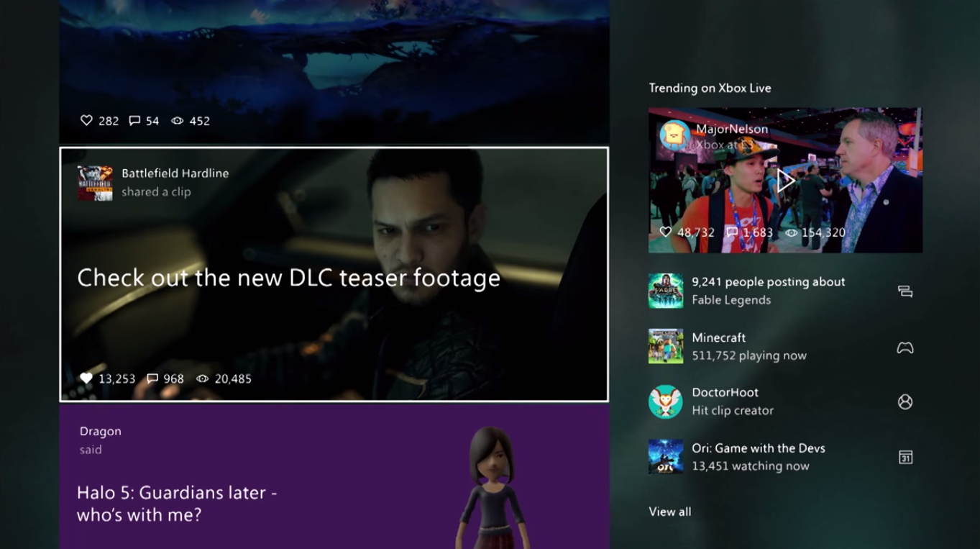The height and width of the screenshot is (549, 980).
Task: Open the Dragon username
Action: point(101,431)
